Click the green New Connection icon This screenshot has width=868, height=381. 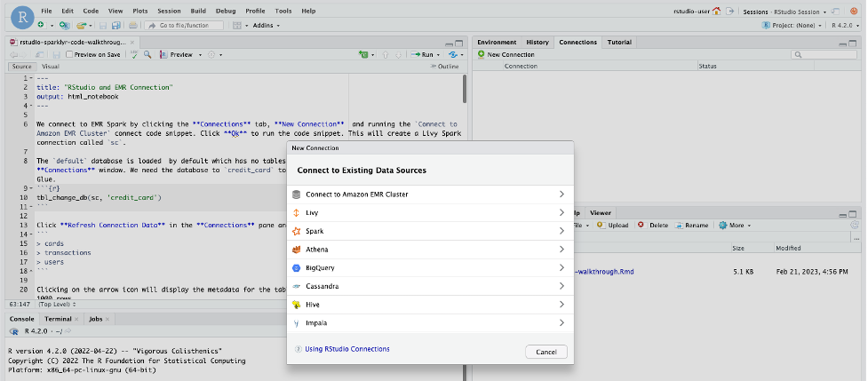pyautogui.click(x=482, y=54)
